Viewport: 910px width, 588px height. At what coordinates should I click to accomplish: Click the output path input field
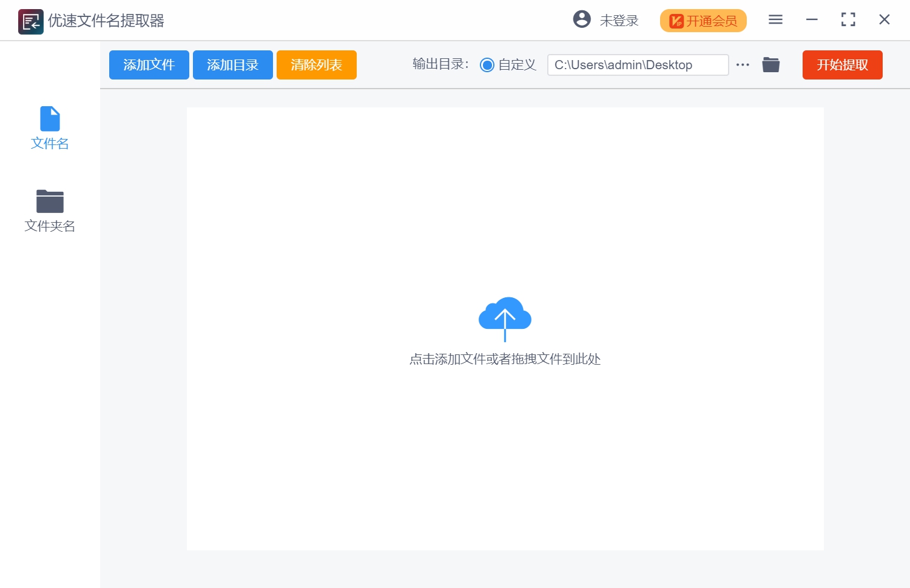pos(637,64)
